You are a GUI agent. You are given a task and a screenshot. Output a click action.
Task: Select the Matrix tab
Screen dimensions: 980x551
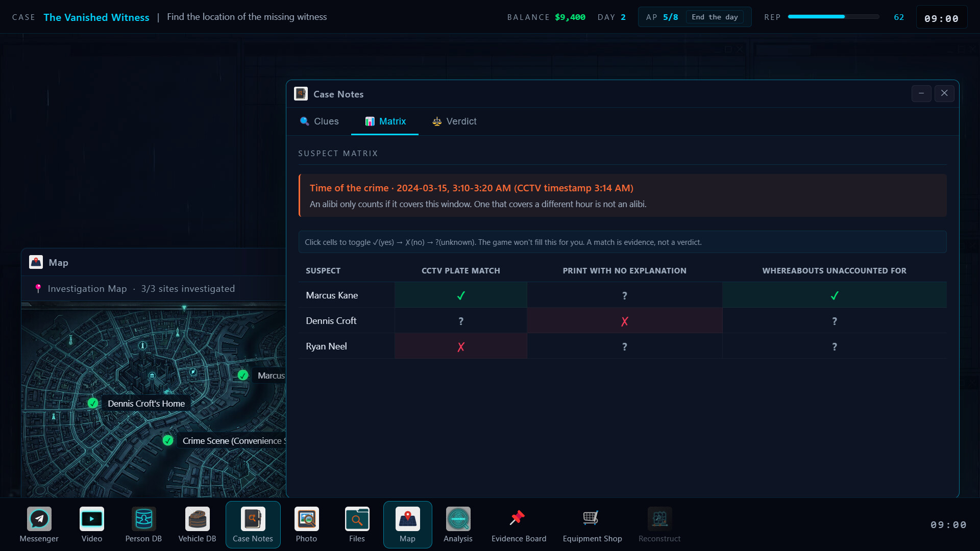click(385, 121)
